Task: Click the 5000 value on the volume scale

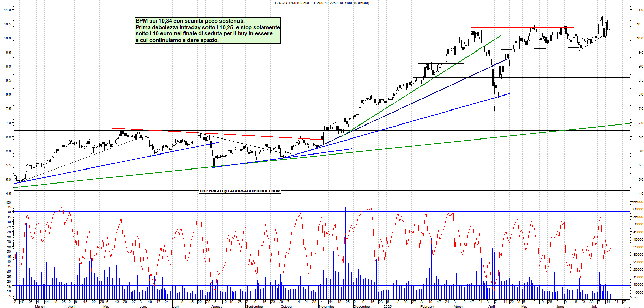Action: (639, 292)
